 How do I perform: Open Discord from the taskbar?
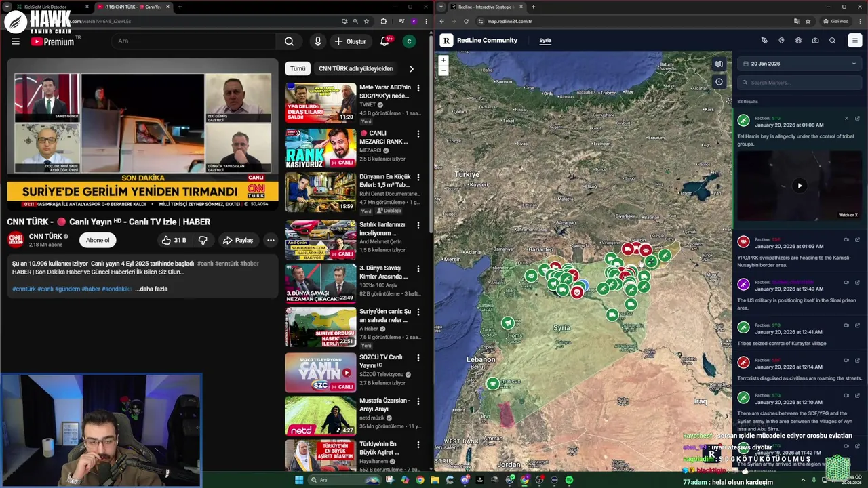click(465, 480)
